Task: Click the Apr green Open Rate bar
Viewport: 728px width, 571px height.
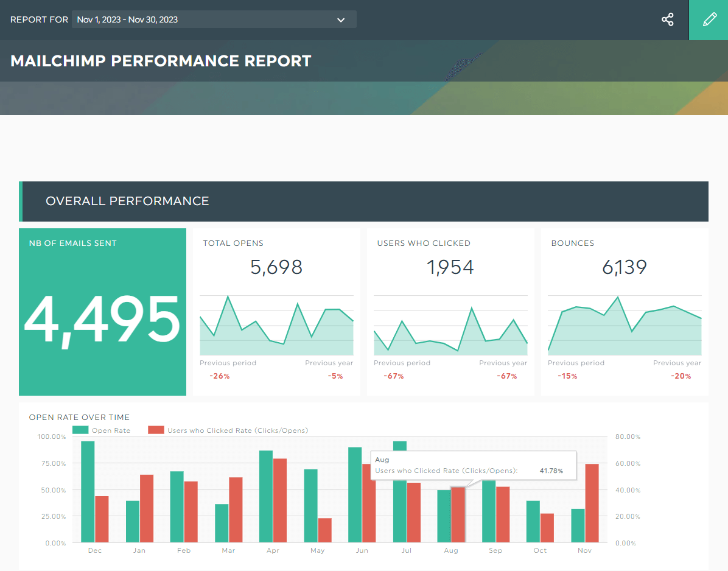Action: [266, 496]
